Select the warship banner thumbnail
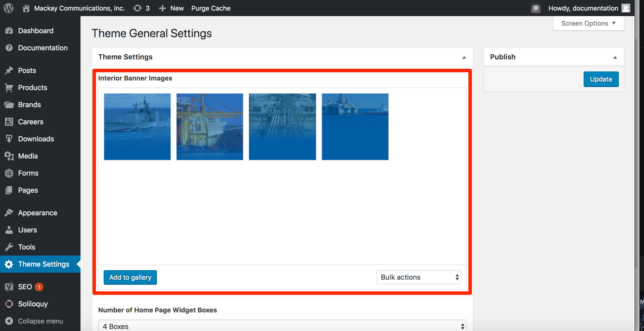 pos(137,127)
